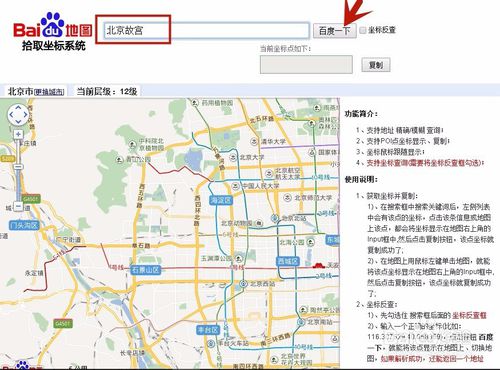Click the 西五环路 road label
The width and height of the screenshot is (500, 370).
pyautogui.click(x=142, y=195)
